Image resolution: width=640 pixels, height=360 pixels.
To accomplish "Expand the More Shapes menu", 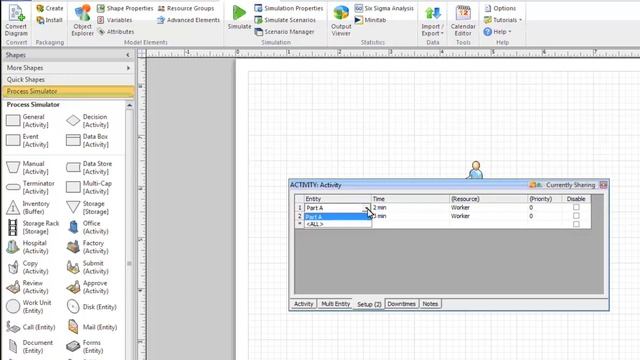I will click(68, 68).
